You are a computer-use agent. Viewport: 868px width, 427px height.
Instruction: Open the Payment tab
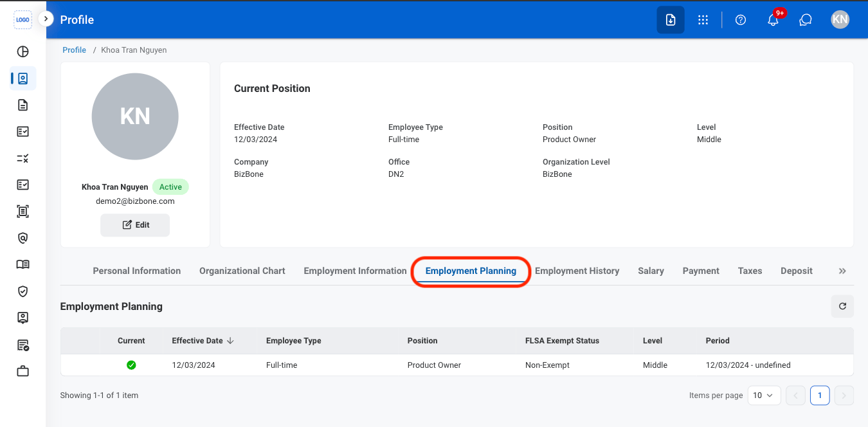click(701, 271)
